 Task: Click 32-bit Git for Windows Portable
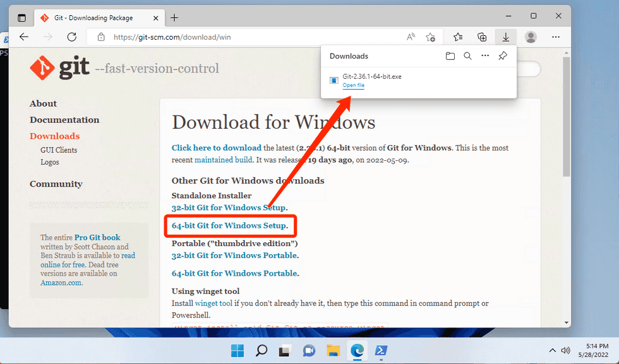234,255
